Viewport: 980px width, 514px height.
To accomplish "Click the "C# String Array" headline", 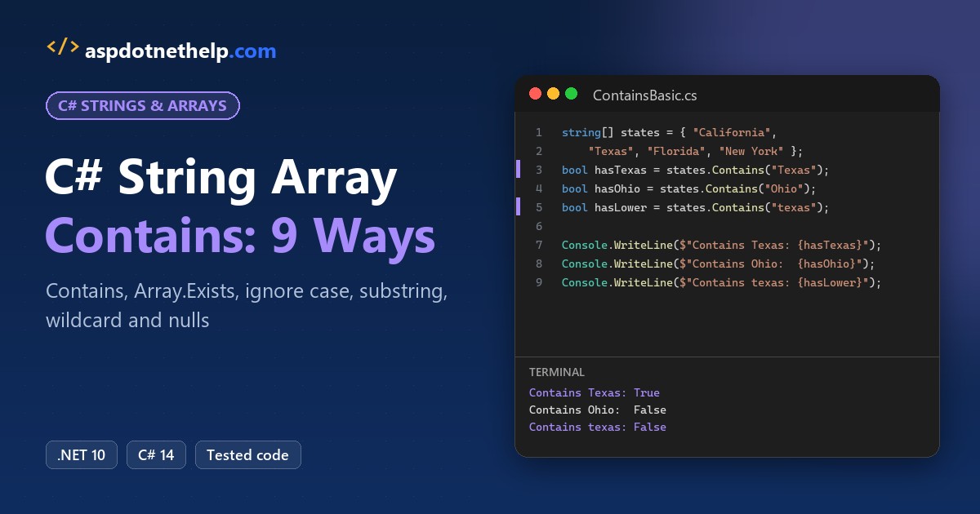I will point(221,177).
